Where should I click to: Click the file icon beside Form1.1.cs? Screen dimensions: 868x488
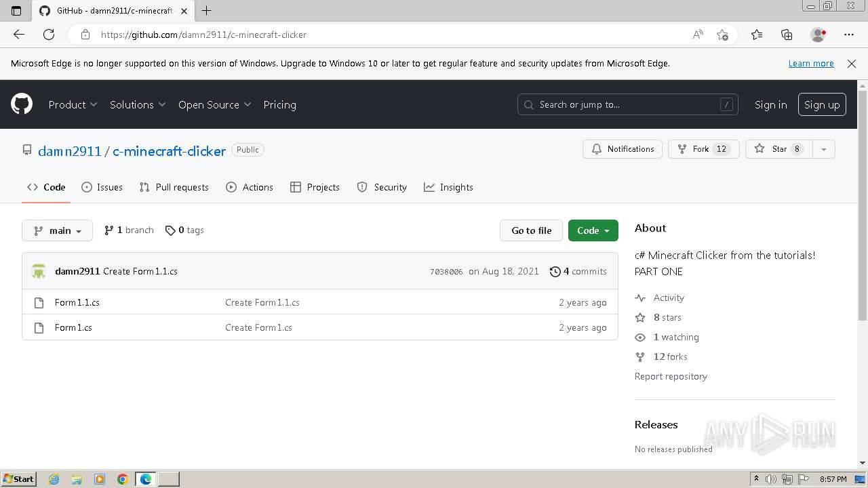[39, 302]
